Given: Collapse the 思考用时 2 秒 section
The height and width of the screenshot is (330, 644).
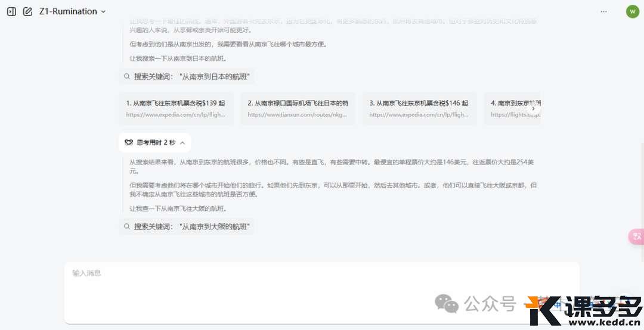Looking at the screenshot, I should coord(155,142).
